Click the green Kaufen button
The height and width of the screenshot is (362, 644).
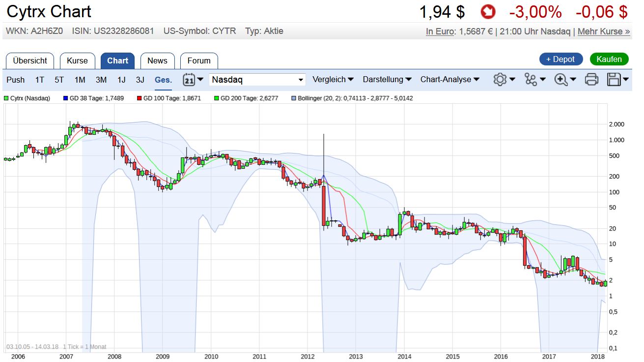[609, 59]
